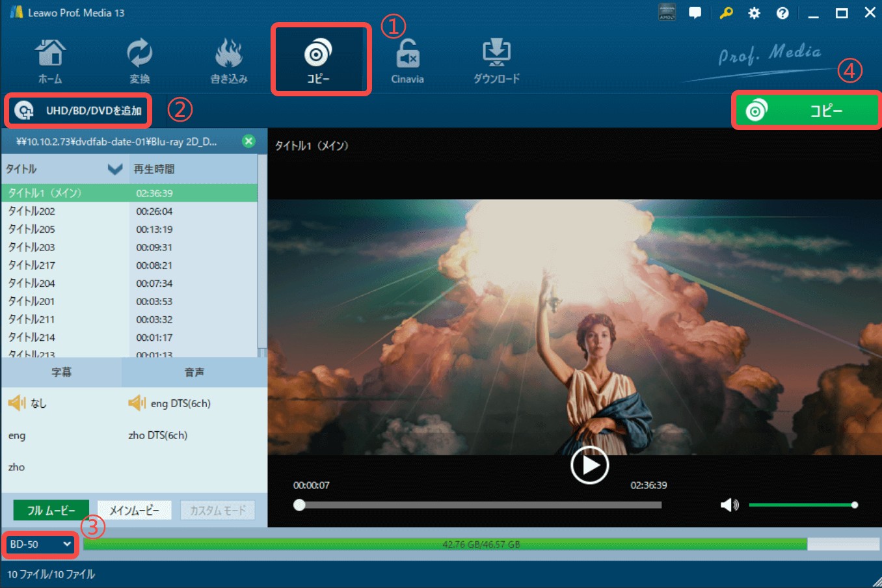This screenshot has width=882, height=588.
Task: Choose フル ムービー copy mode
Action: [51, 511]
